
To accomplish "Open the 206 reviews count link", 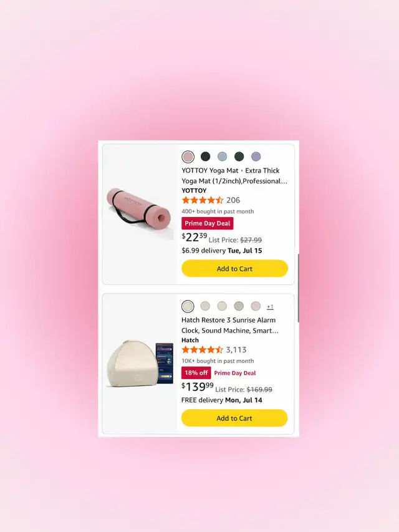I will (233, 200).
